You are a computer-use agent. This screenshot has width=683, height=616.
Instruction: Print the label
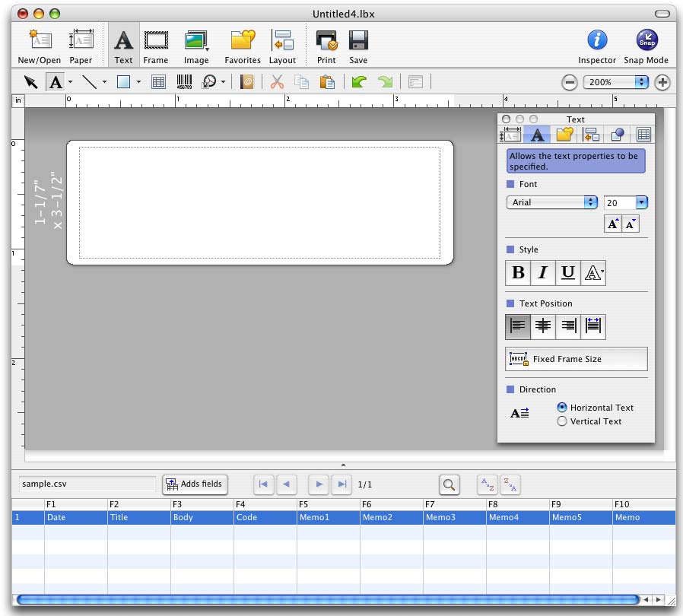(x=326, y=46)
